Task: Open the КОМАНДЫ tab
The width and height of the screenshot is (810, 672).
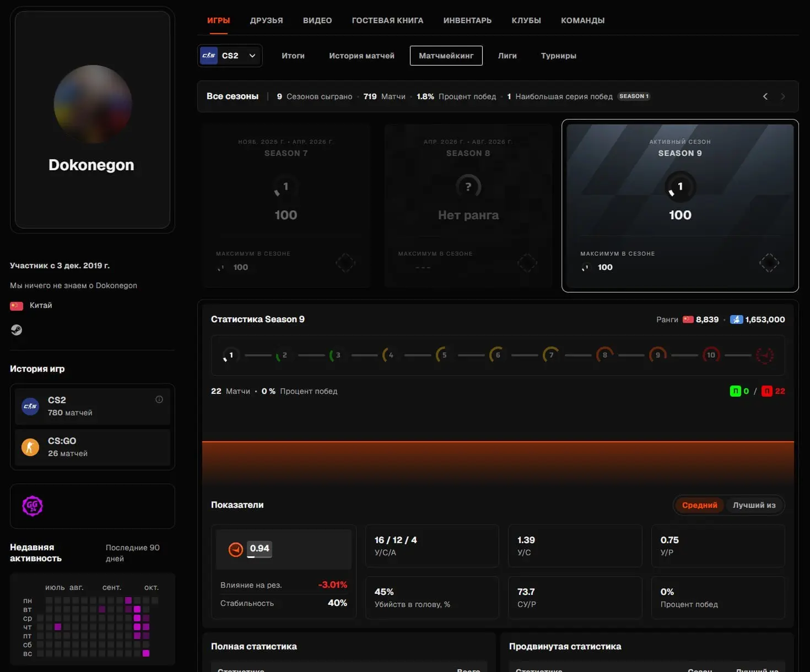Action: (582, 20)
